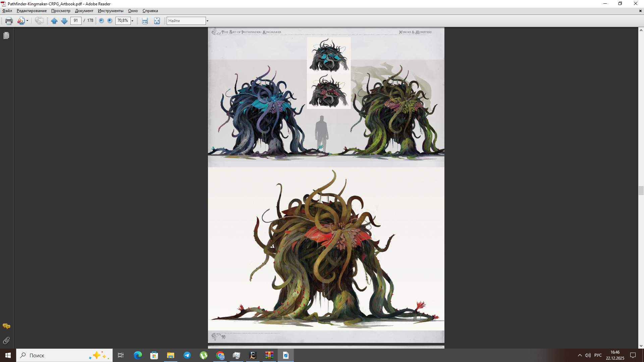Open the Attachments paperclip panel
The height and width of the screenshot is (362, 644).
[x=6, y=341]
